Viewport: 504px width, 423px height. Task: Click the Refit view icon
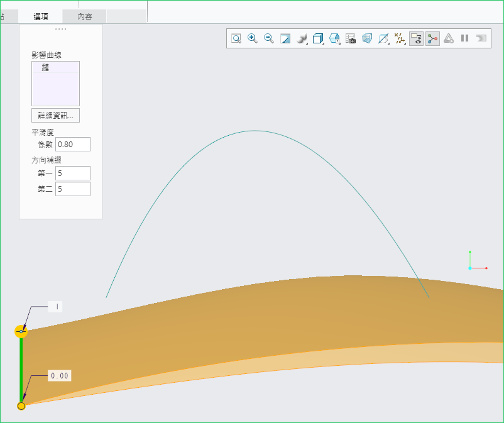tap(236, 38)
